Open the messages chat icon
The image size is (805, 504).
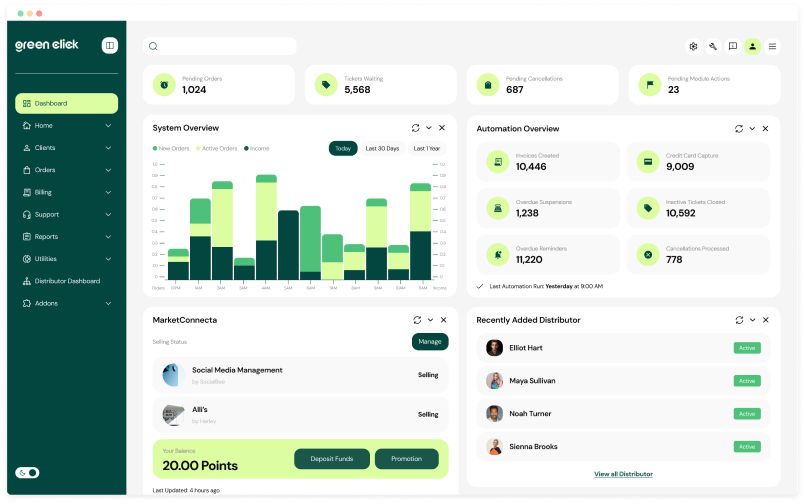point(733,46)
